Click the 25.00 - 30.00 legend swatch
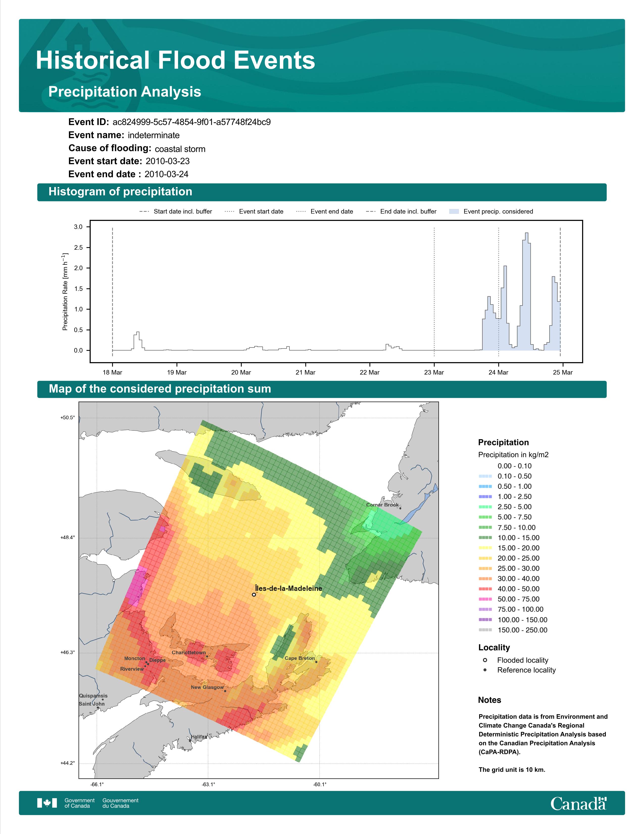 point(485,568)
